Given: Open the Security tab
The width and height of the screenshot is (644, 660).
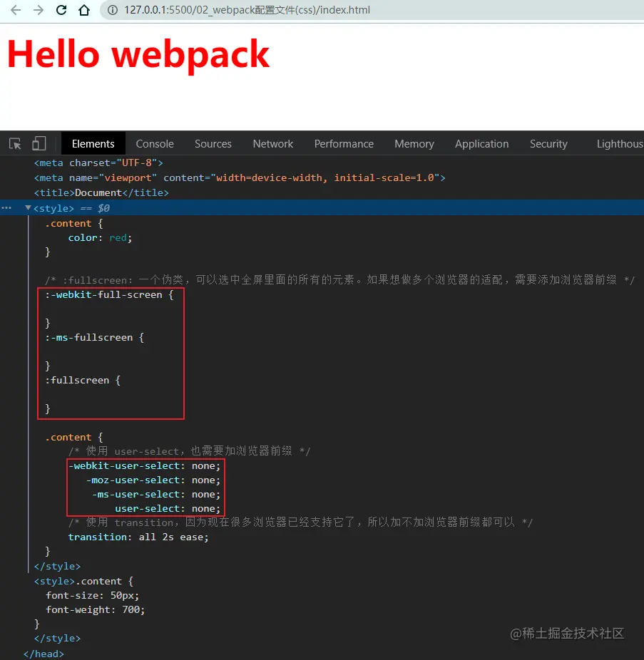Looking at the screenshot, I should click(x=548, y=143).
